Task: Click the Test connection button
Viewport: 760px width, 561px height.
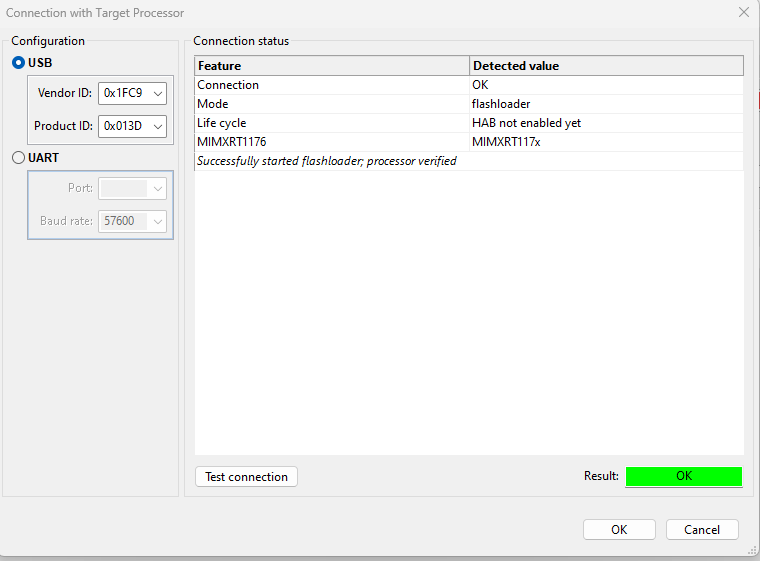Action: click(x=246, y=477)
